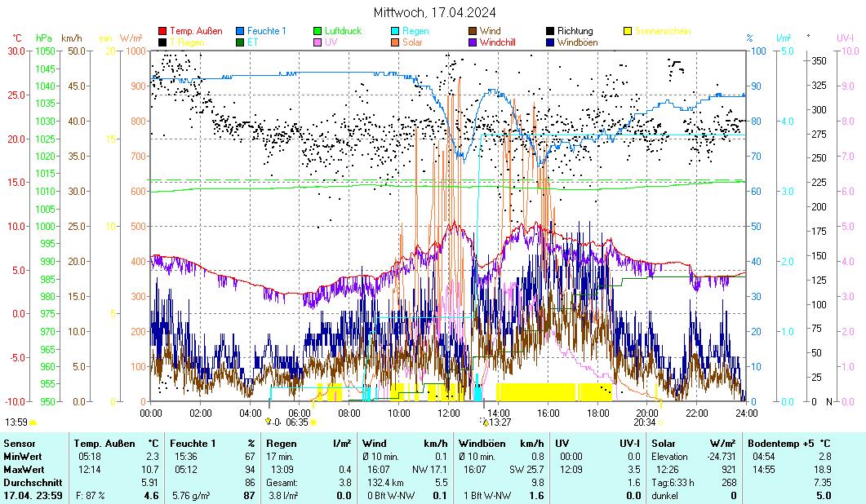The height and width of the screenshot is (504, 866).
Task: Click the sunset icon near 20:34
Action: click(x=661, y=422)
